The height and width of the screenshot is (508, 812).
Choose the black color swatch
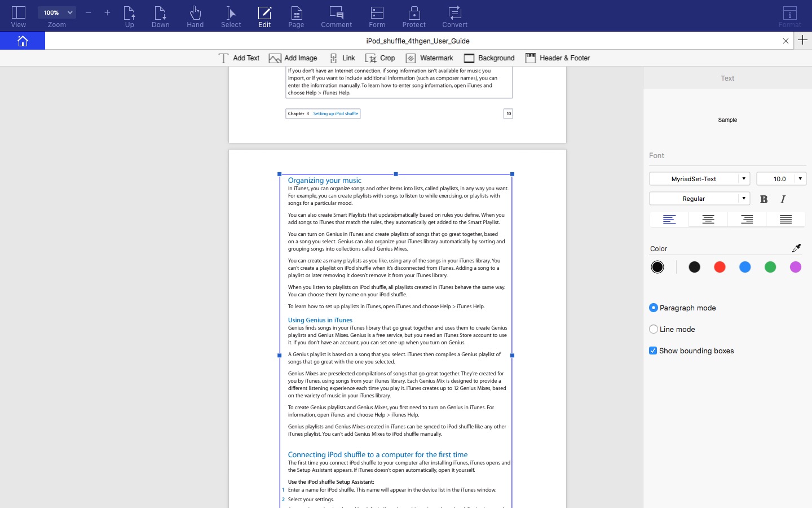tap(694, 267)
